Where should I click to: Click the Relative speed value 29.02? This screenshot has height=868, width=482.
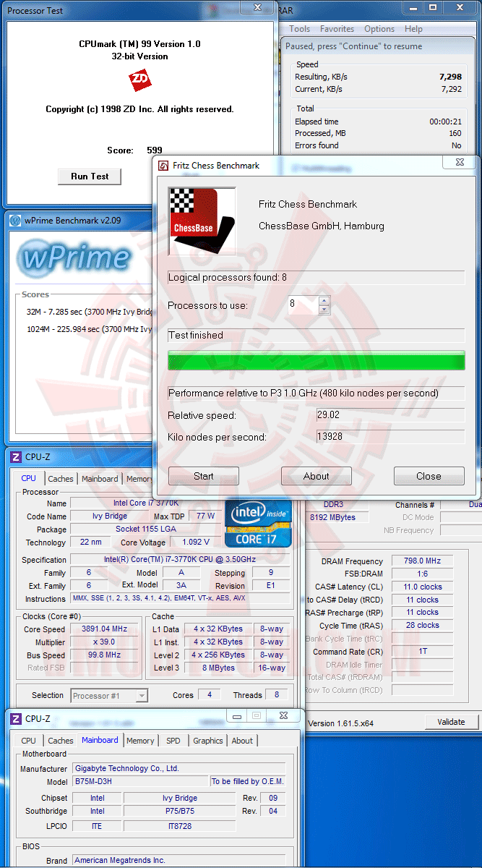(x=390, y=415)
